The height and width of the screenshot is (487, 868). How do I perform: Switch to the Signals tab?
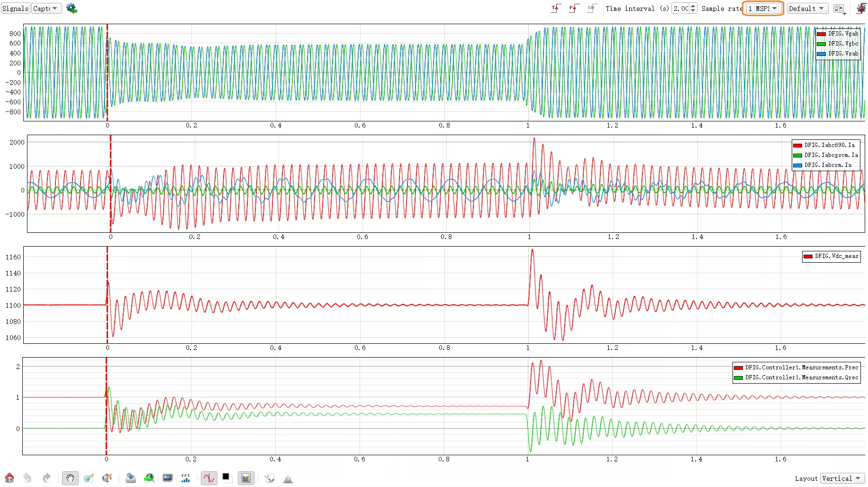click(16, 9)
